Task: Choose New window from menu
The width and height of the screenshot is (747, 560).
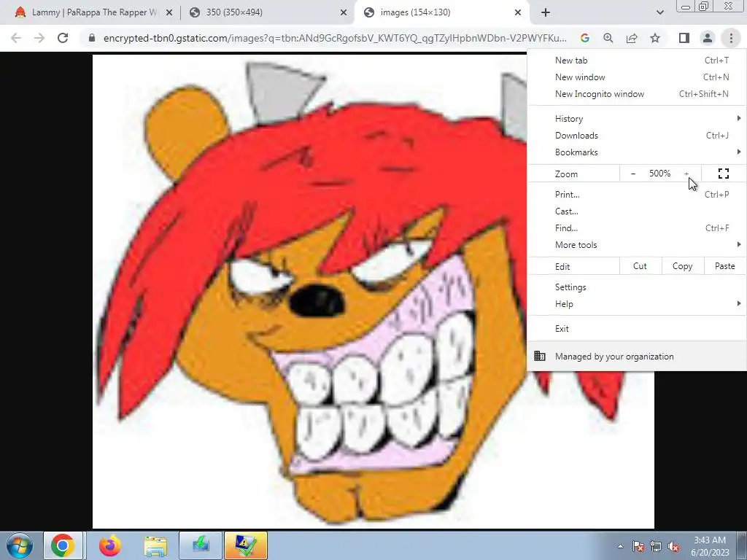Action: [636, 77]
